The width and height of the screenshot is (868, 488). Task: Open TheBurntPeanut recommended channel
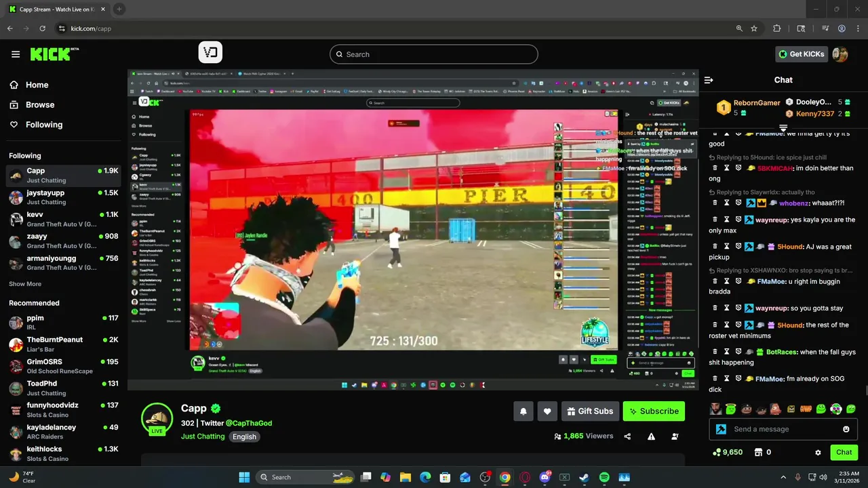tap(63, 344)
